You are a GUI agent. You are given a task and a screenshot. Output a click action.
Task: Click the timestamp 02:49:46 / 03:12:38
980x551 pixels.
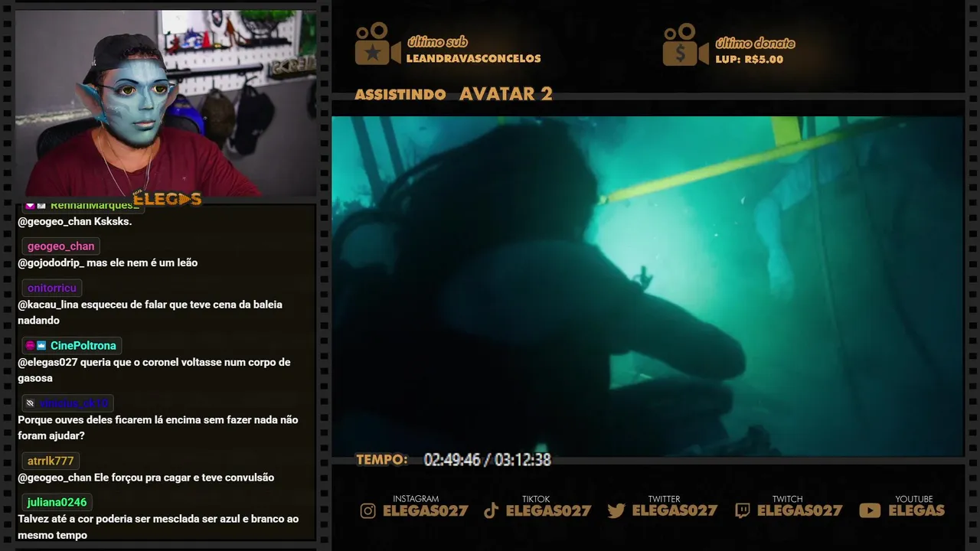[x=487, y=460]
